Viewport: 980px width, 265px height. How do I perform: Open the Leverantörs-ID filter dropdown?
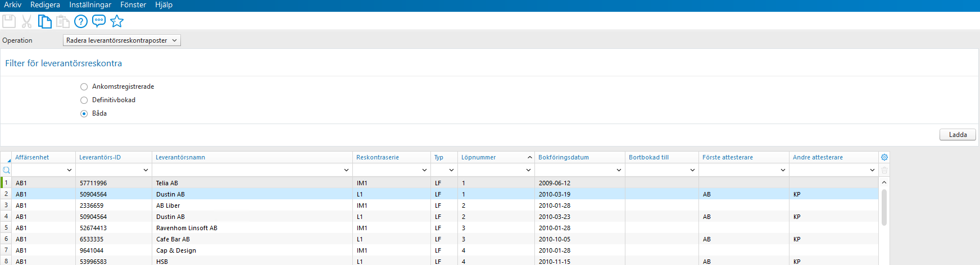tap(146, 170)
